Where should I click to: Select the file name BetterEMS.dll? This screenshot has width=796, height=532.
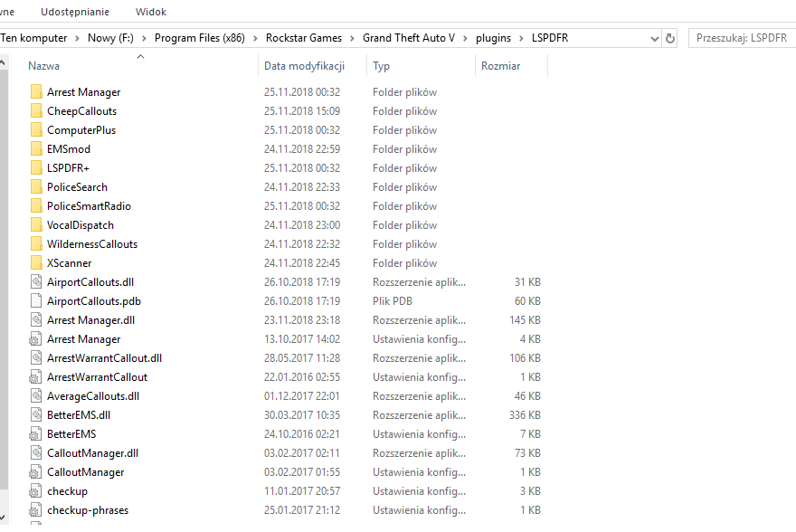tap(79, 415)
